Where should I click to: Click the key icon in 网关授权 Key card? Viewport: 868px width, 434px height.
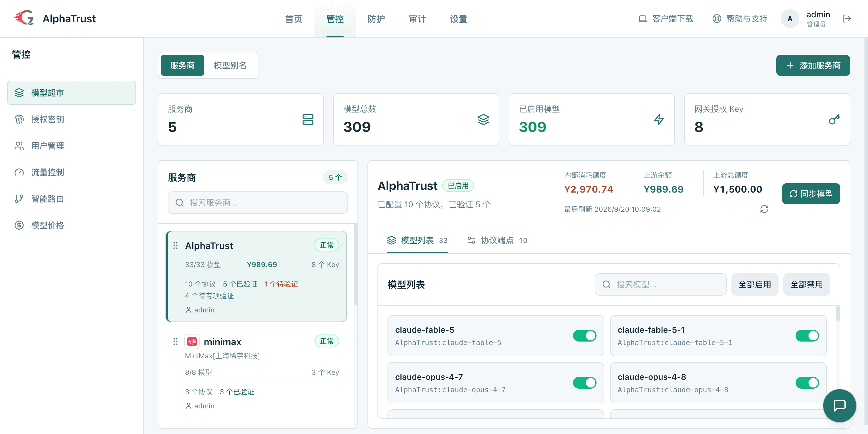834,120
